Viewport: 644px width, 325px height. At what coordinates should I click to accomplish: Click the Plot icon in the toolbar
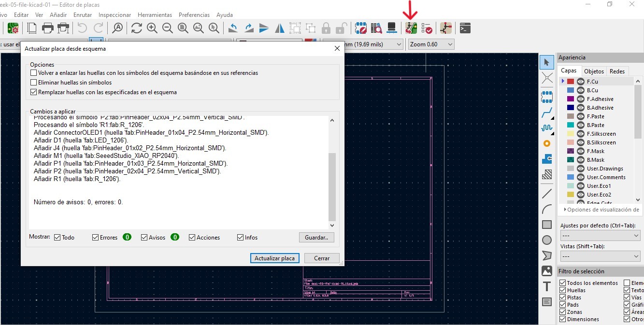[x=63, y=28]
